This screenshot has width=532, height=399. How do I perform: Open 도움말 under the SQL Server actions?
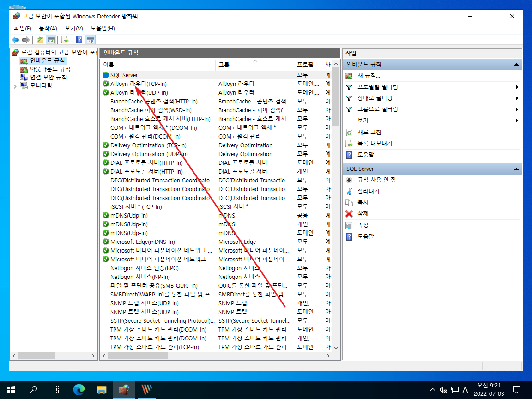pyautogui.click(x=365, y=236)
